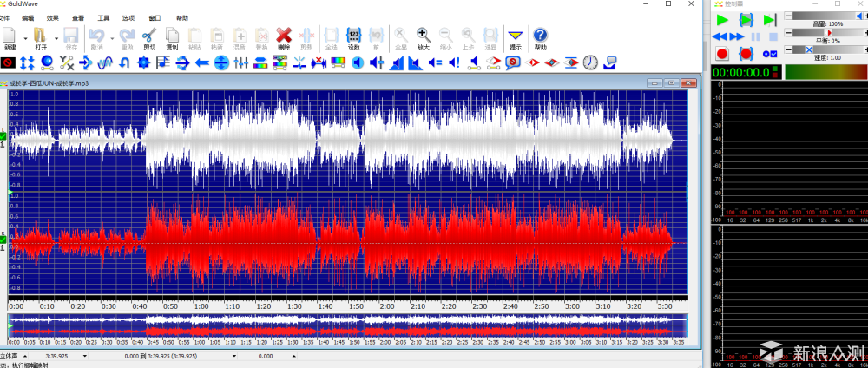Open the Effects (效果) menu
This screenshot has height=368, width=868.
click(53, 17)
